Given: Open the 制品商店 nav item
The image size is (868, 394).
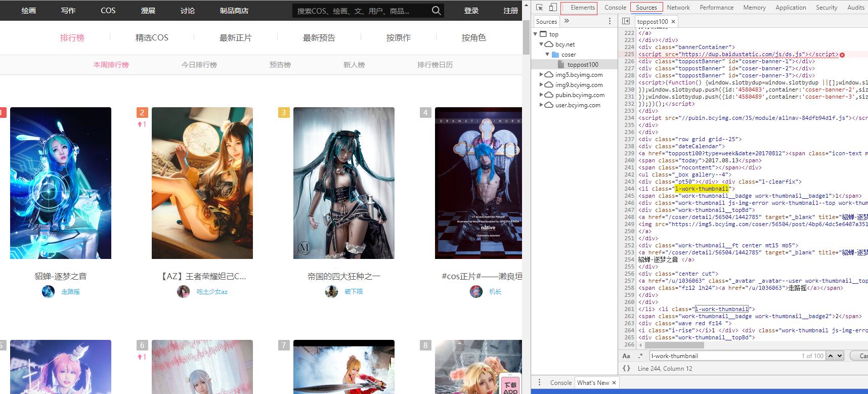Looking at the screenshot, I should pyautogui.click(x=234, y=10).
